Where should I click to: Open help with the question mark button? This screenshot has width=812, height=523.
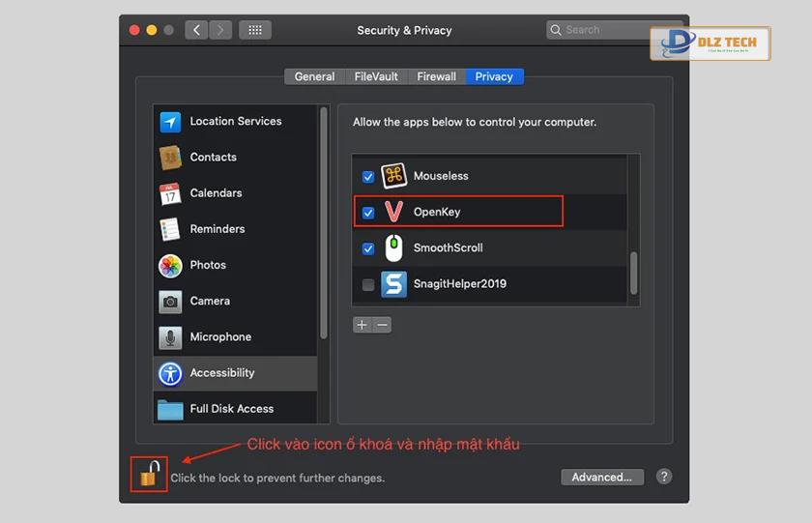pyautogui.click(x=664, y=477)
